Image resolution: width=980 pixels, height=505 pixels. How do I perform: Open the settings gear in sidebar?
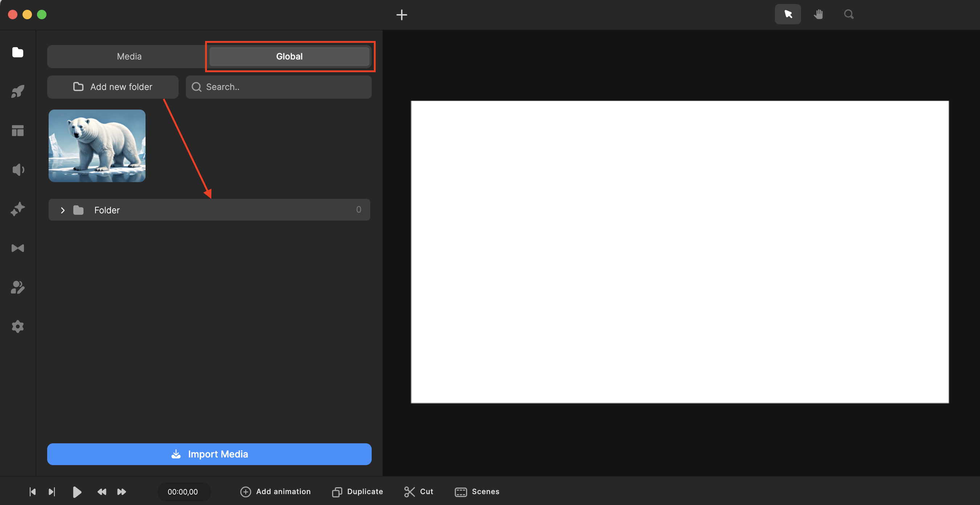click(17, 326)
